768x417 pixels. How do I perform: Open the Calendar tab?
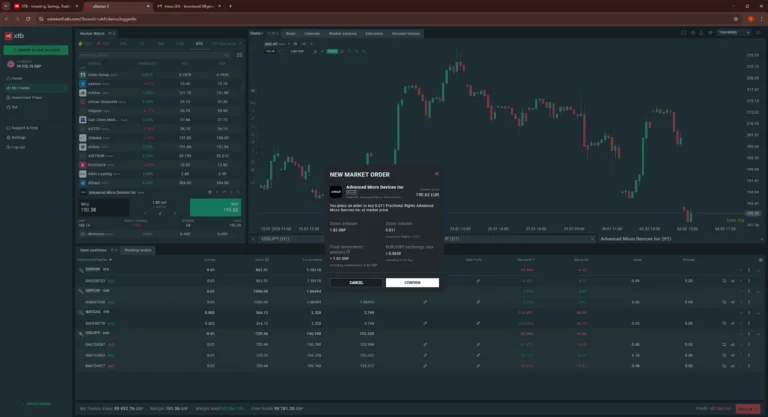click(x=312, y=34)
